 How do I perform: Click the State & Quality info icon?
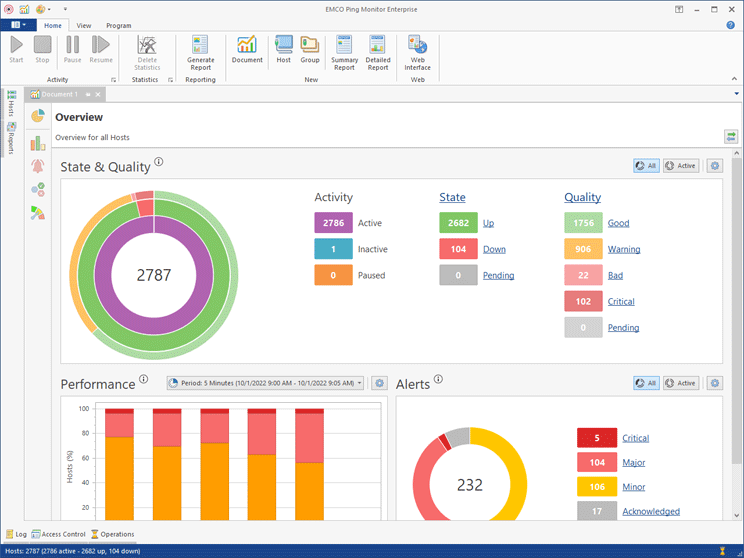[x=159, y=162]
